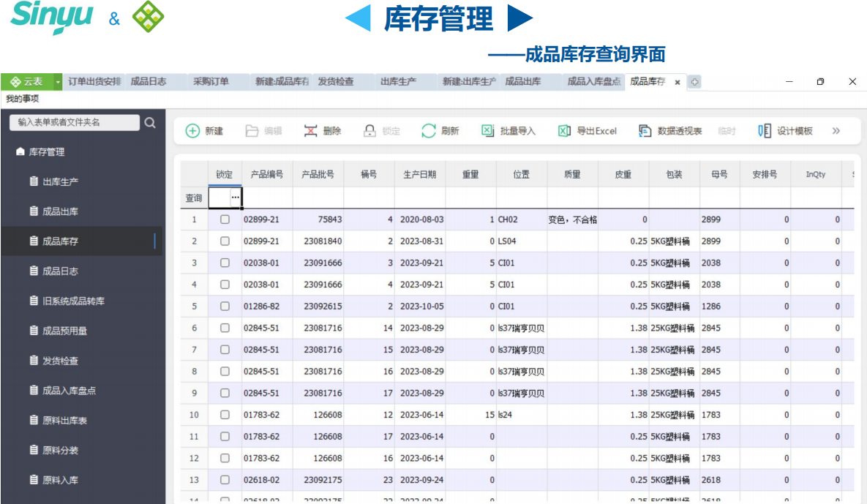Click the document icon beside 发货检查
This screenshot has height=504, width=867.
point(34,361)
